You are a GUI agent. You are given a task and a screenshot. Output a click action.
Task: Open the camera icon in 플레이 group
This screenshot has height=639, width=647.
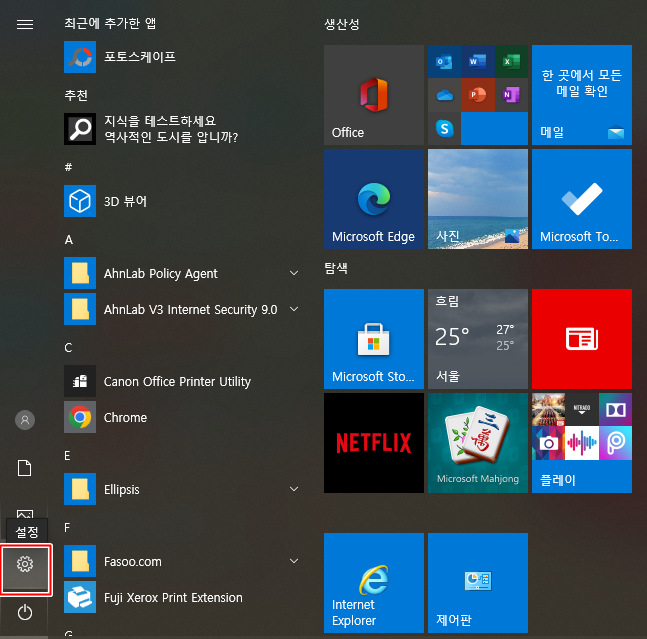[548, 443]
